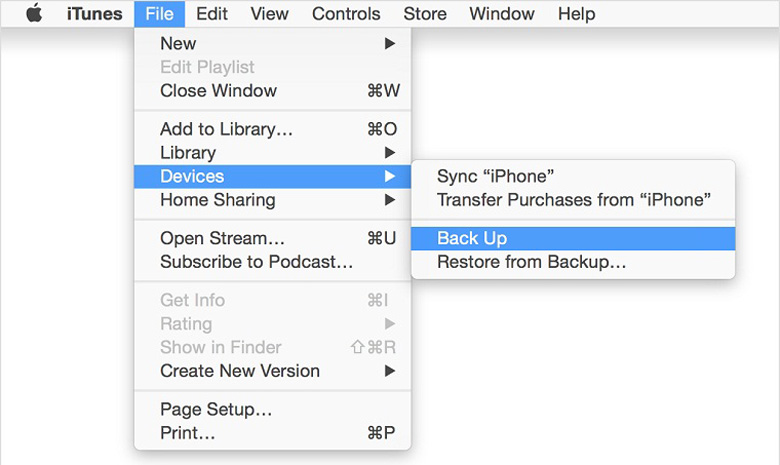Open the Window menu
780x465 pixels.
click(x=502, y=14)
